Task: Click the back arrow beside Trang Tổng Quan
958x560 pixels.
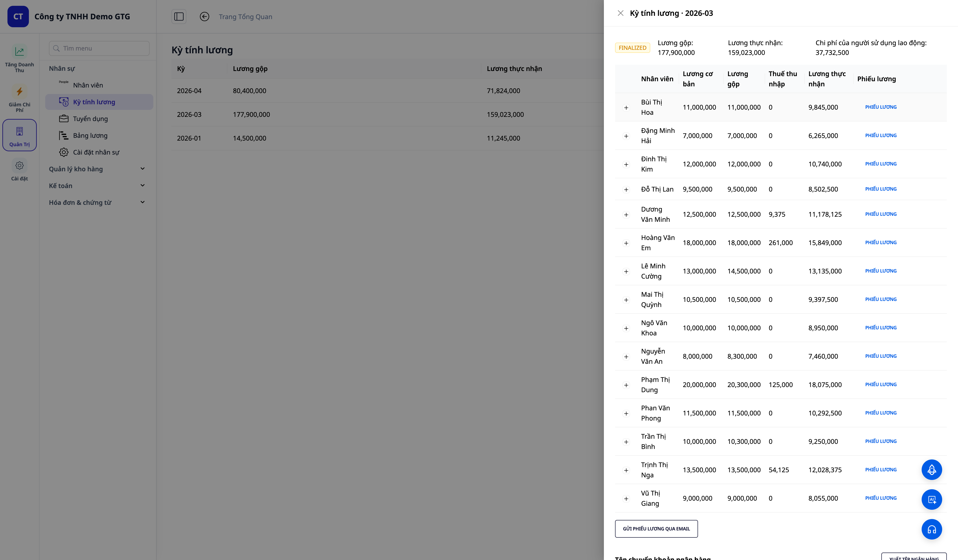Action: coord(205,16)
